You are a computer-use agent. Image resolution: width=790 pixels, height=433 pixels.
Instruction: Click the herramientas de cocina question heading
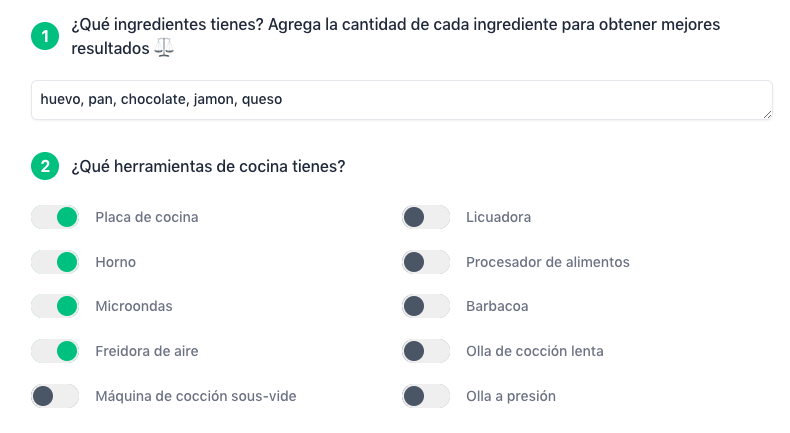(x=208, y=166)
